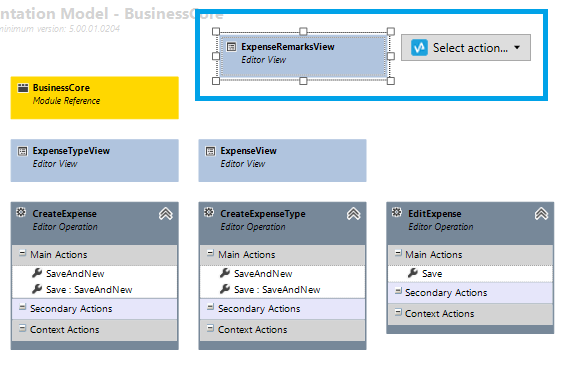The image size is (571, 365).
Task: Select the Save action text in EditExpense
Action: click(x=432, y=274)
